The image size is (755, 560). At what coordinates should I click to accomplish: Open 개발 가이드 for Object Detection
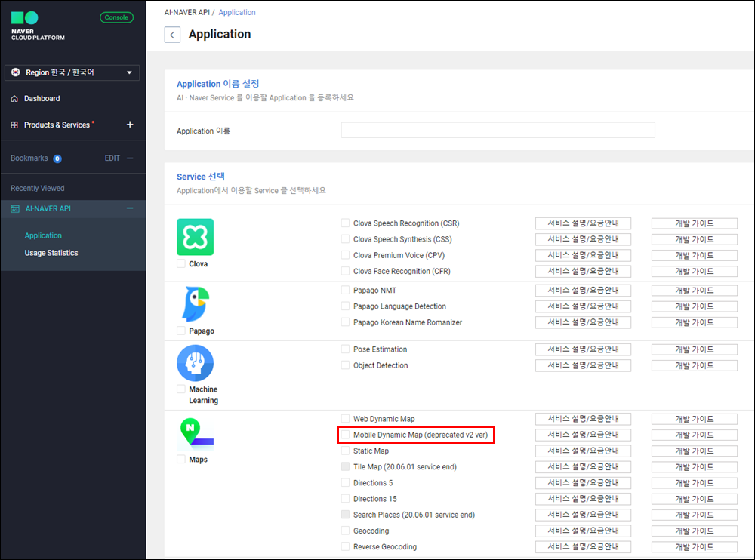[695, 365]
